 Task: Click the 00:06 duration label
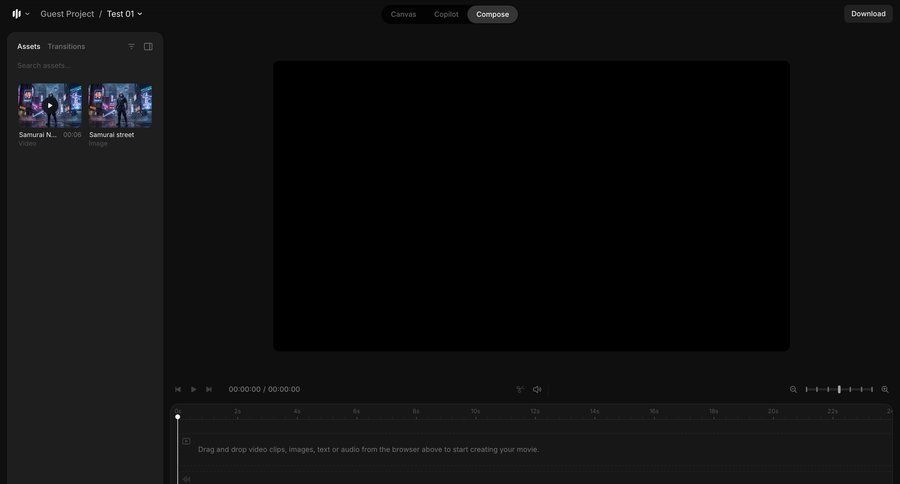tap(72, 135)
